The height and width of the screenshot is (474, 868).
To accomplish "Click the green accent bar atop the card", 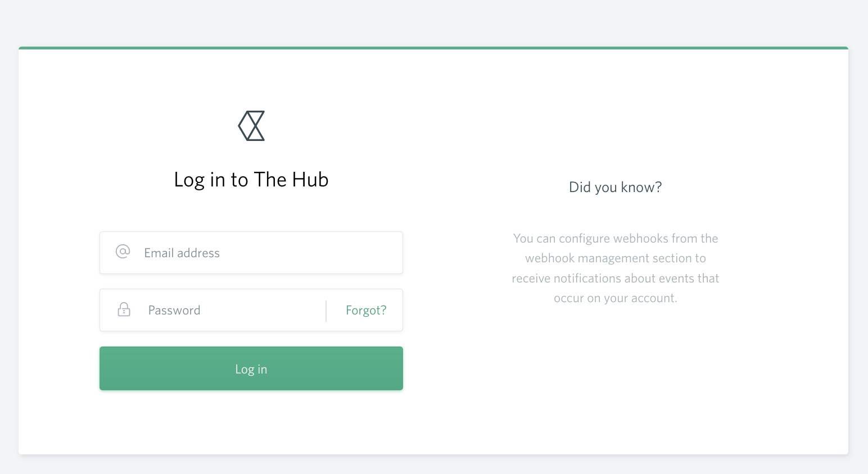I will click(x=433, y=48).
